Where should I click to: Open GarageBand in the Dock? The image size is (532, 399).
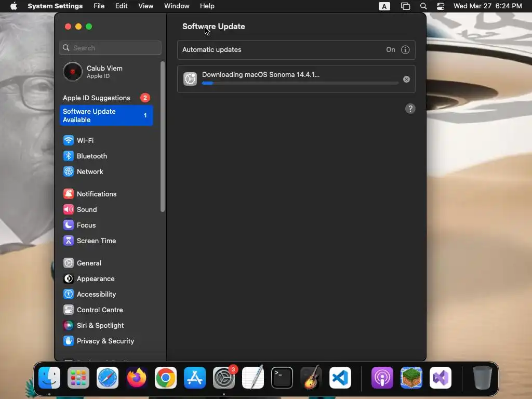[x=311, y=378]
